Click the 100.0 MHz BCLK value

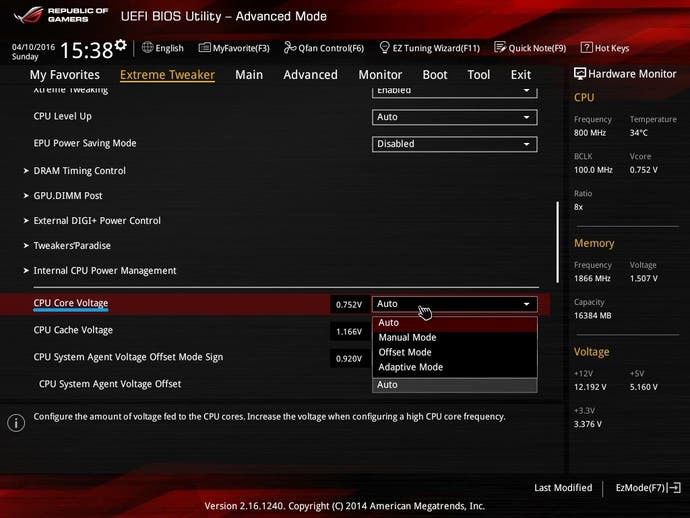pos(593,170)
